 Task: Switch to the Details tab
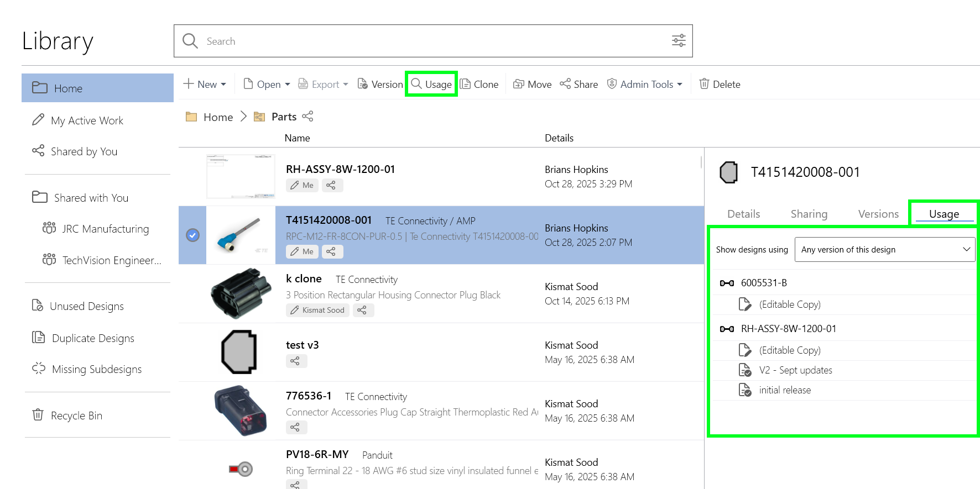pos(743,214)
